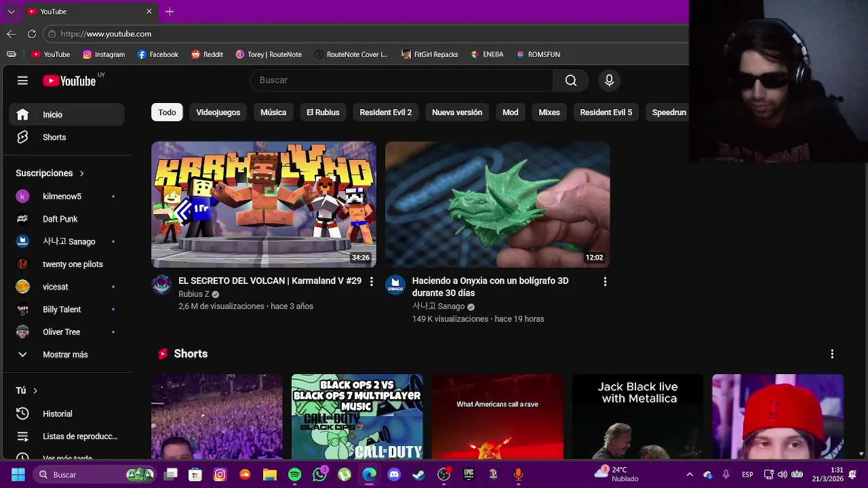Open EL SECRETO DEL VOLCAN video title
The height and width of the screenshot is (488, 868).
(270, 281)
